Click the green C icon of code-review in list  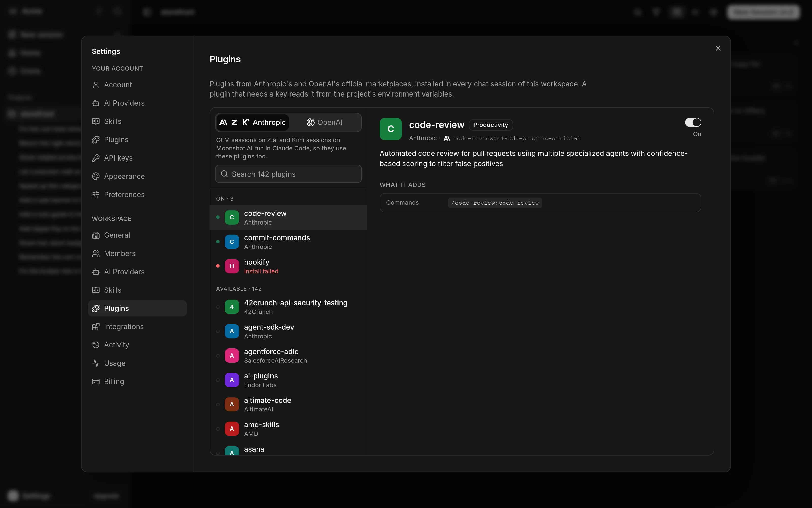231,217
